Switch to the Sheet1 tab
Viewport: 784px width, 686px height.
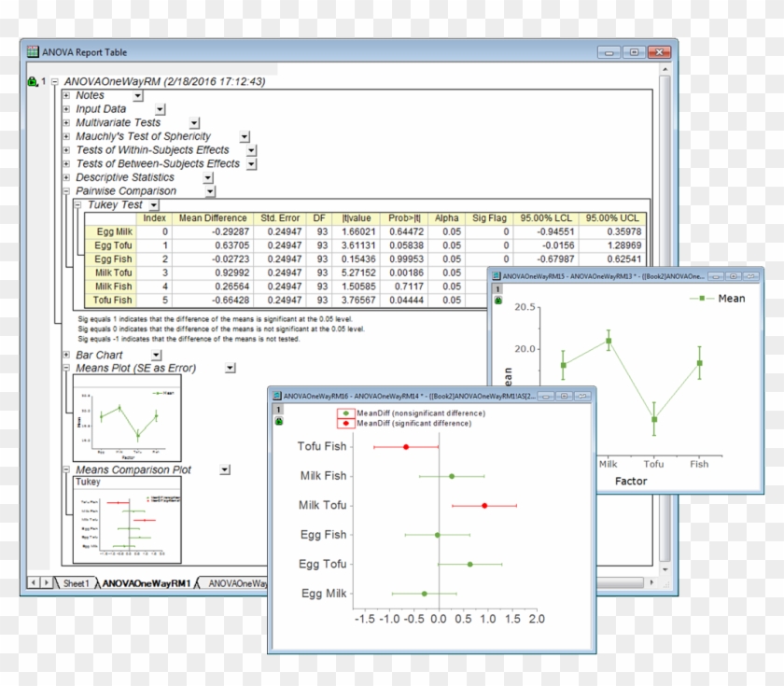tap(77, 583)
